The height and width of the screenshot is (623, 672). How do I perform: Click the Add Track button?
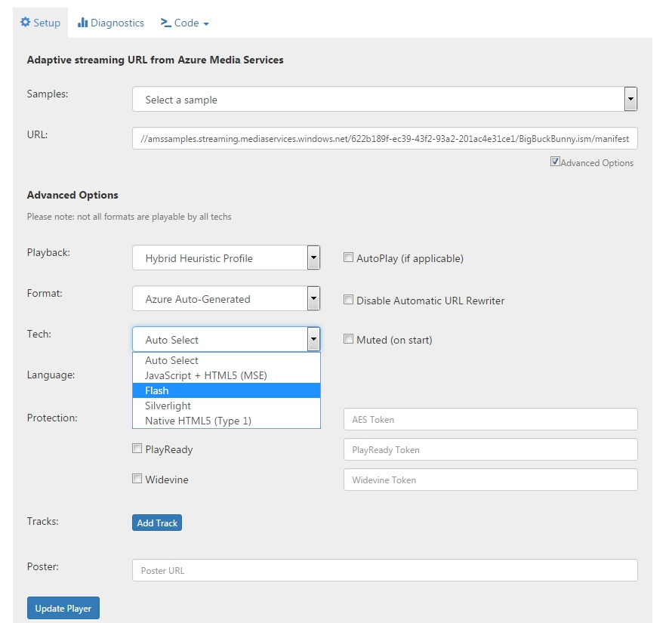tap(156, 522)
